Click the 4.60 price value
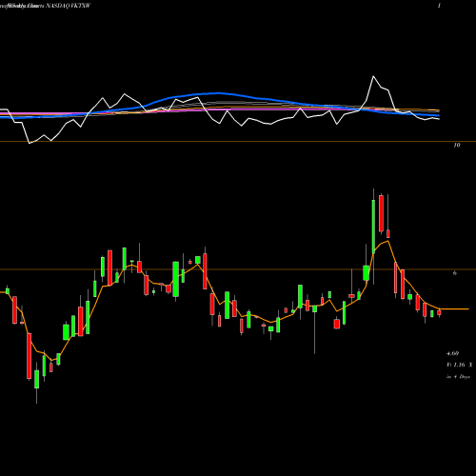 (452, 353)
